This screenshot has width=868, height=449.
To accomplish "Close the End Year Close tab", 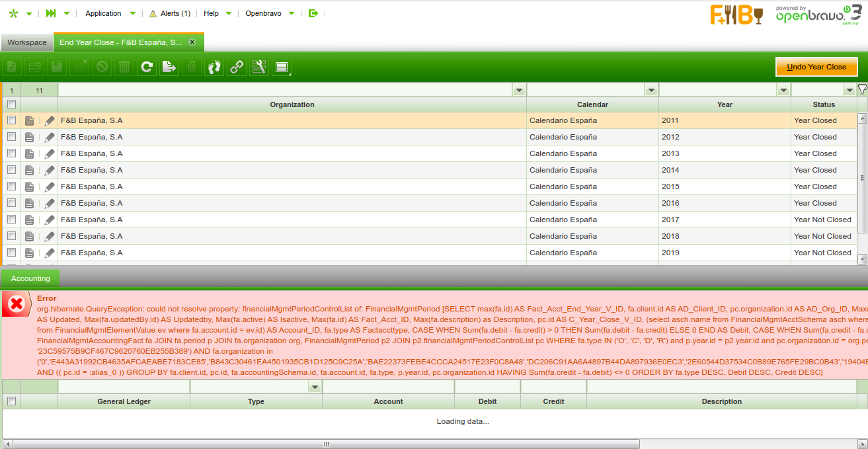I will [192, 42].
